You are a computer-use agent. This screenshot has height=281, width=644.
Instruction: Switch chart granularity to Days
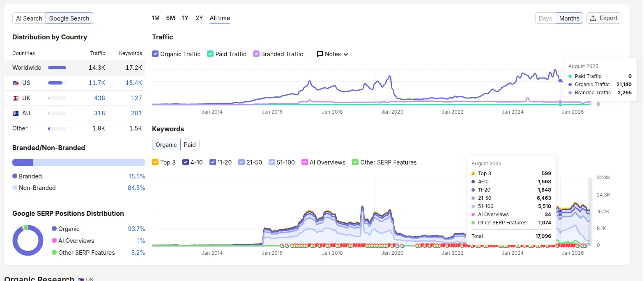(545, 18)
